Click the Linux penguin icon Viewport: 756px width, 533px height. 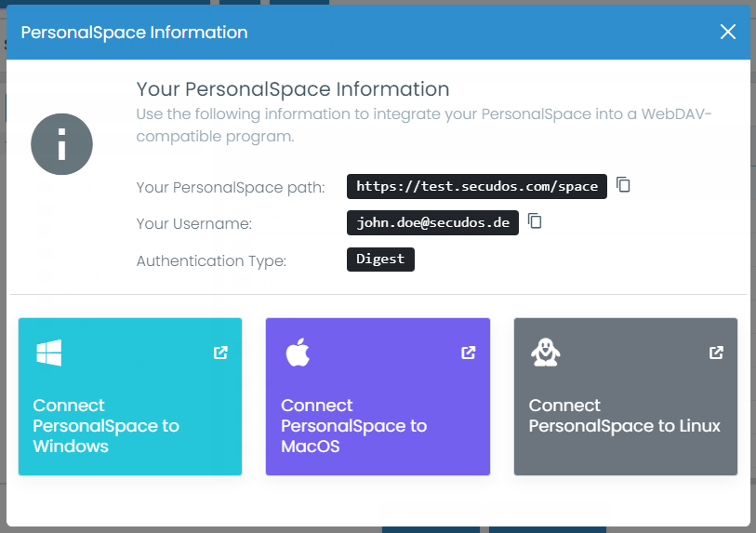[545, 353]
